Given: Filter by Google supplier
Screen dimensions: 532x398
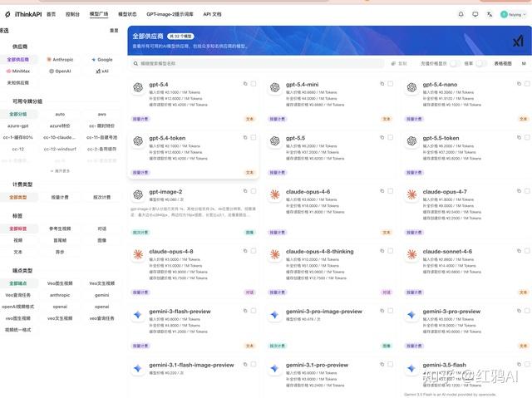Looking at the screenshot, I should pos(101,59).
